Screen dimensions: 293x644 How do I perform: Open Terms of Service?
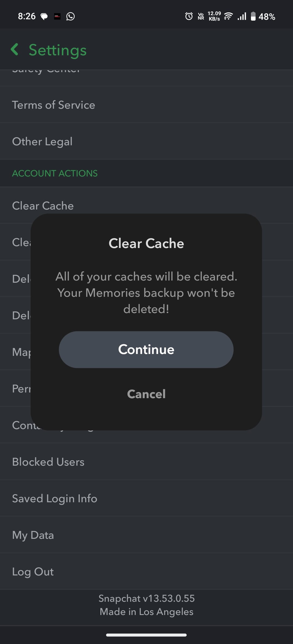54,105
